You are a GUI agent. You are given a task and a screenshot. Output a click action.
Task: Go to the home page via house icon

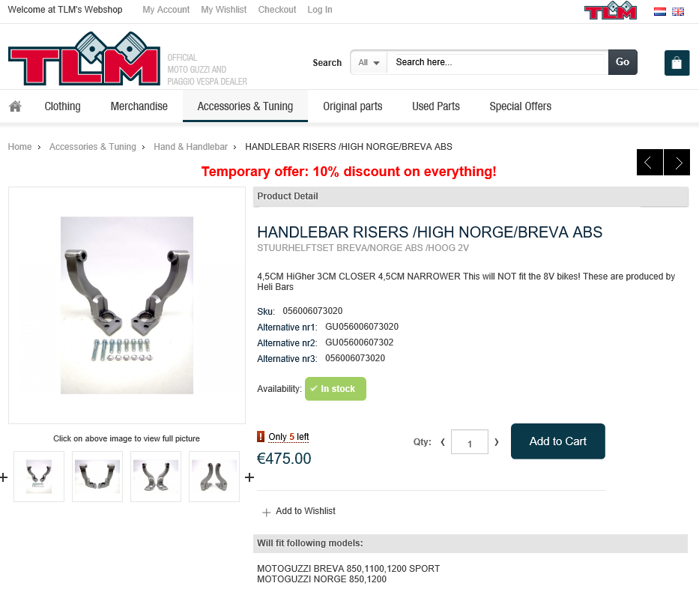pos(15,106)
